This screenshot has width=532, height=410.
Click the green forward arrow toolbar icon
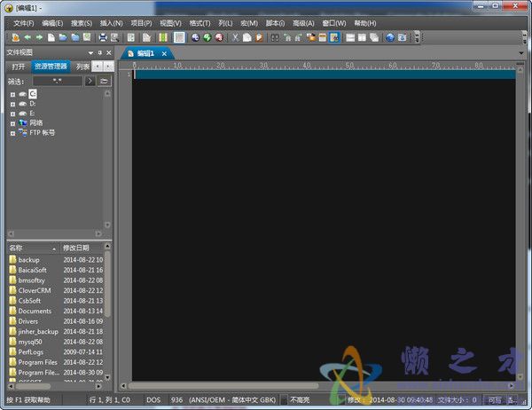click(x=39, y=37)
